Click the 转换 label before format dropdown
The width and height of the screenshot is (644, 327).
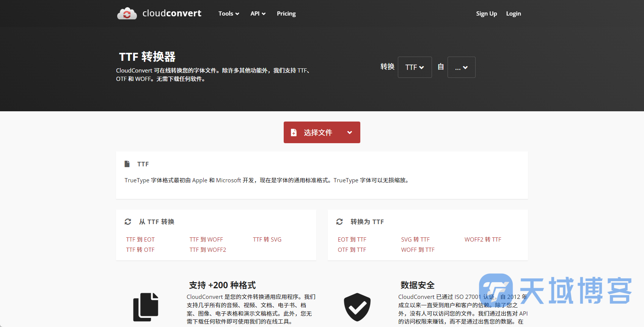[388, 67]
